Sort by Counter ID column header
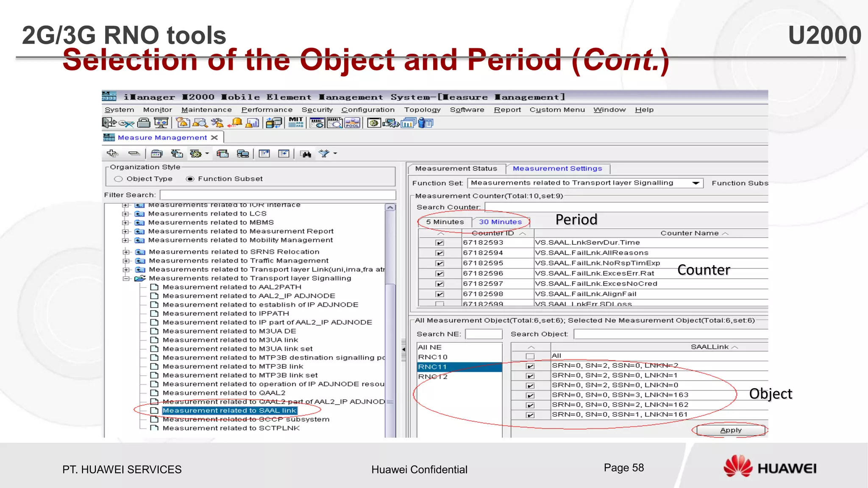Viewport: 868px width, 488px height. pos(498,233)
